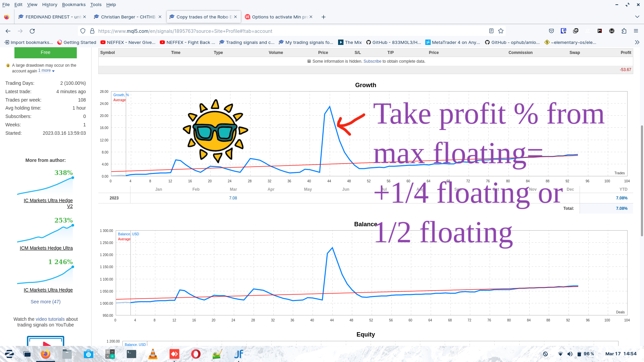
Task: Close the FERDINAND ERNEST tab
Action: pyautogui.click(x=85, y=17)
